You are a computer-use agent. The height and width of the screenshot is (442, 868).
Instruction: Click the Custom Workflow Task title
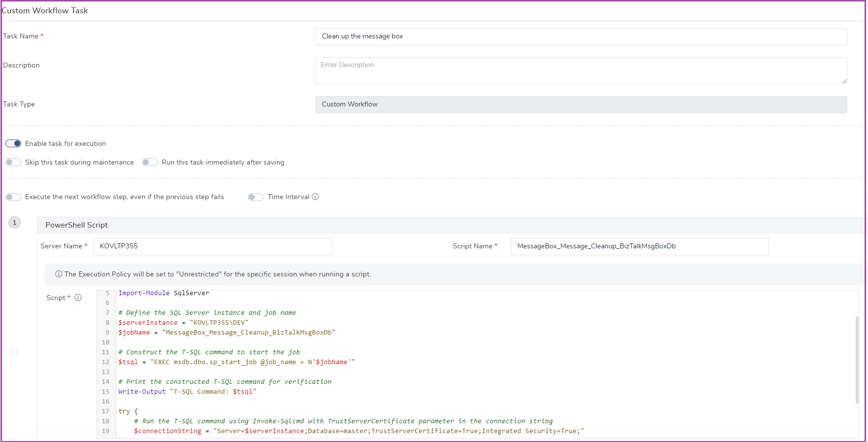point(45,11)
